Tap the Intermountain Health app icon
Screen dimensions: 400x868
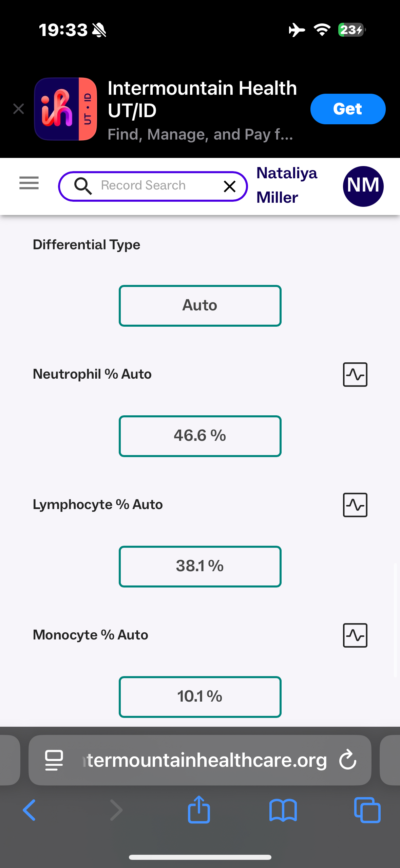point(65,109)
